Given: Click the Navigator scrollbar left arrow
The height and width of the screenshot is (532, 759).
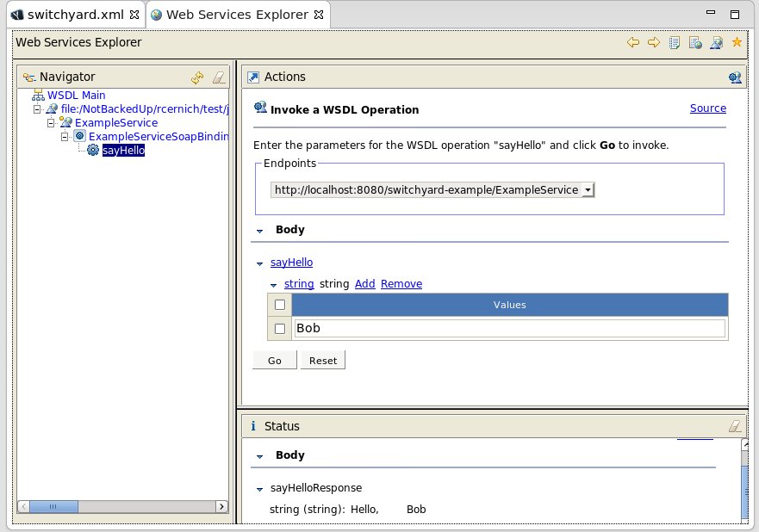Looking at the screenshot, I should point(23,506).
